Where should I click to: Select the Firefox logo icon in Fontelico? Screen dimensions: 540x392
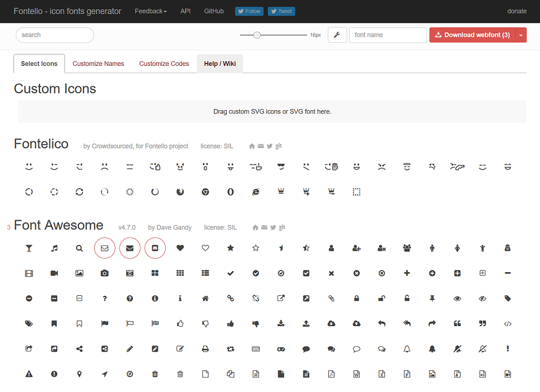pos(180,192)
